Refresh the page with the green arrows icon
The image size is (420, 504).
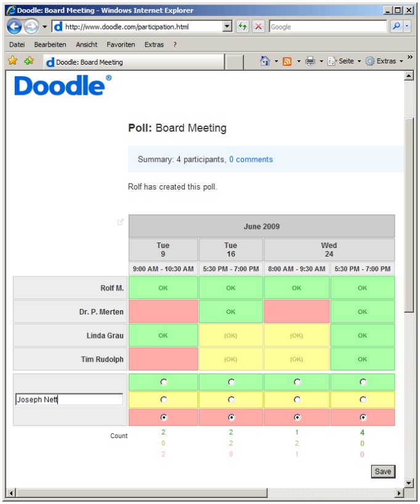[243, 26]
